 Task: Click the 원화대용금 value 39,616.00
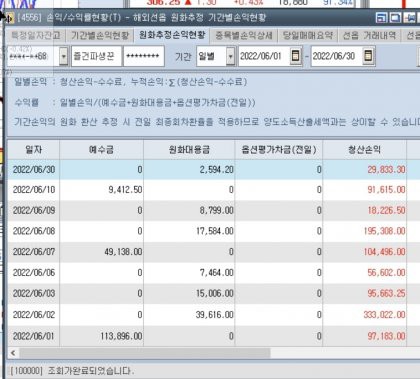pos(215,315)
